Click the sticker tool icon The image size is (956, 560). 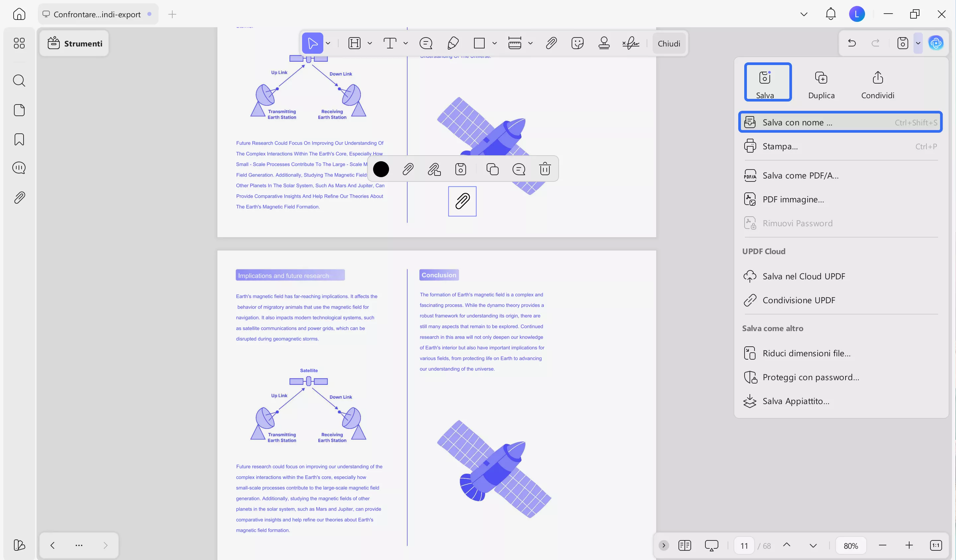(x=577, y=43)
